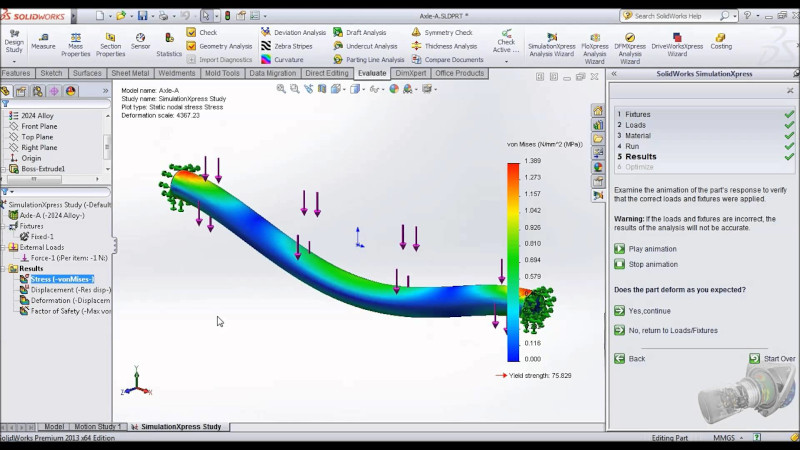Play the deformation animation
This screenshot has width=800, height=450.
point(652,248)
